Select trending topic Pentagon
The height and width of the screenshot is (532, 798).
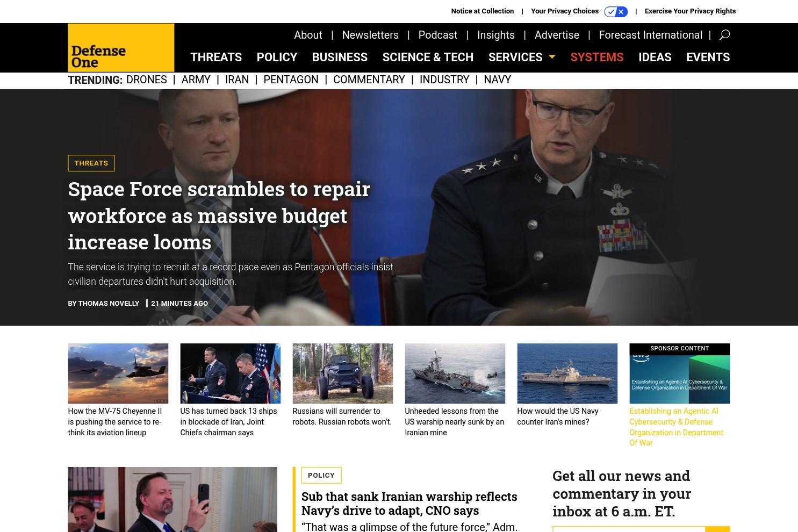click(x=291, y=80)
